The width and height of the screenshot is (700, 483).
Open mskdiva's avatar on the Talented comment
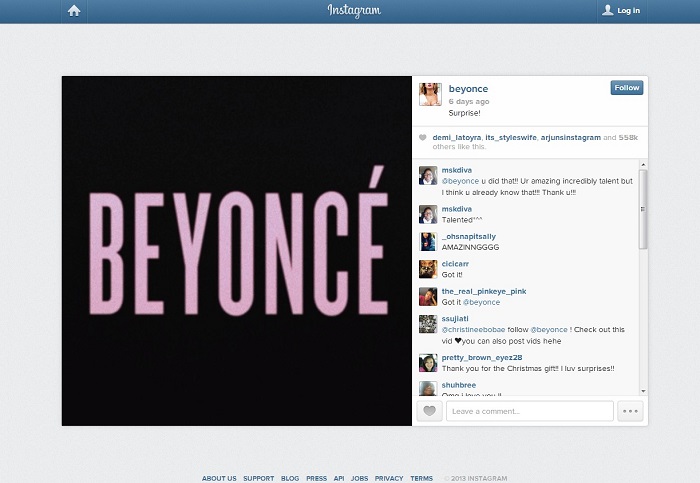tap(428, 214)
